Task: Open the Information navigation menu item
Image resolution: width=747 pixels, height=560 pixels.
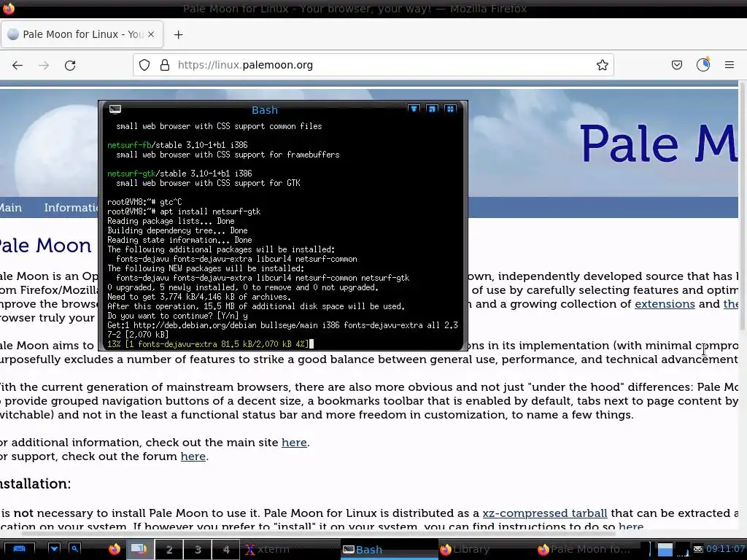Action: tap(71, 208)
